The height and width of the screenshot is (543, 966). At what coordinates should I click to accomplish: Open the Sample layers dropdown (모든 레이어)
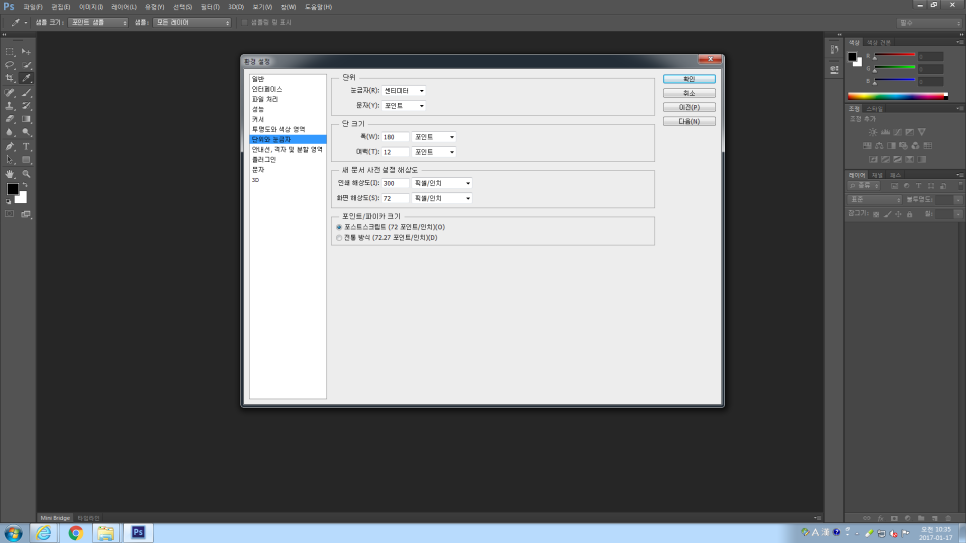tap(192, 22)
